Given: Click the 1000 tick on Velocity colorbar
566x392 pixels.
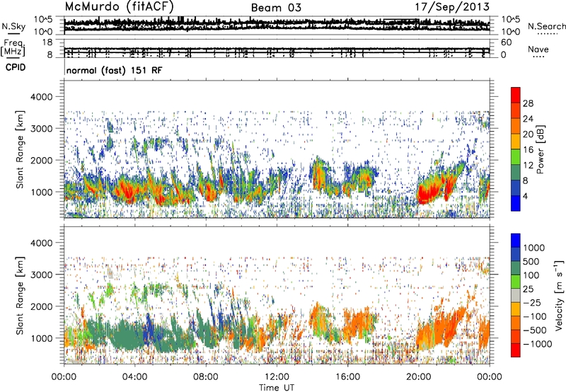Looking at the screenshot, I should [534, 248].
